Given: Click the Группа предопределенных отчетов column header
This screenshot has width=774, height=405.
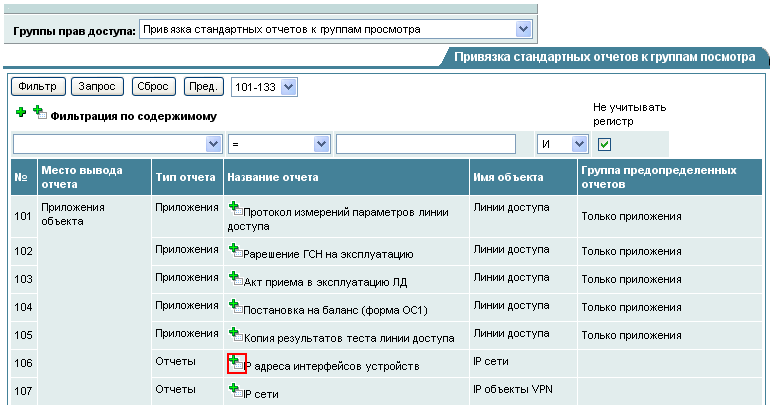Looking at the screenshot, I should 670,177.
